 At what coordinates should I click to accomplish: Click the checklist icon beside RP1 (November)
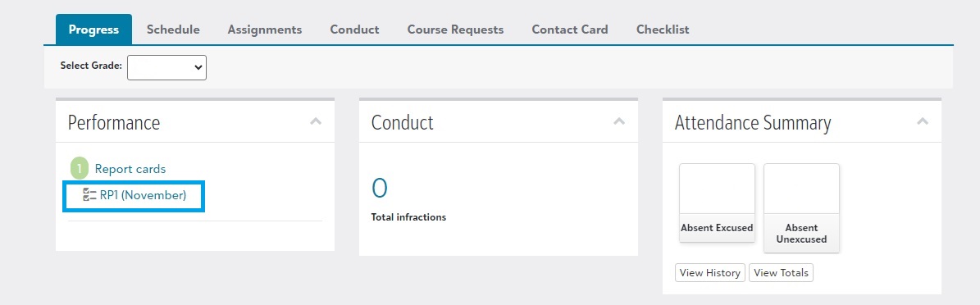tap(89, 195)
